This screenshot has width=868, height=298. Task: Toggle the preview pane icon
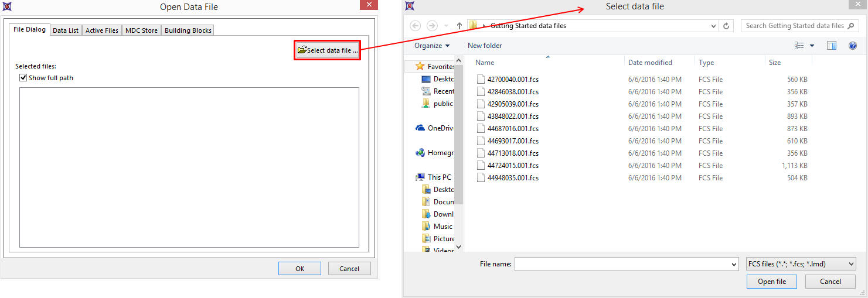pos(831,46)
